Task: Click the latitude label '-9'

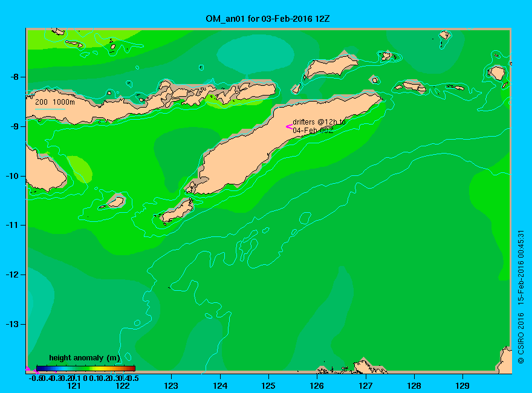Action: (15, 126)
